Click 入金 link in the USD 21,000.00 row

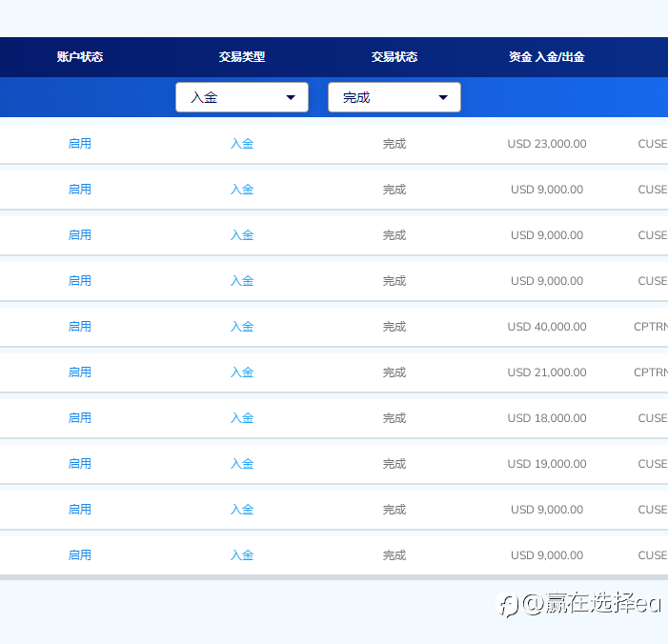coord(241,372)
